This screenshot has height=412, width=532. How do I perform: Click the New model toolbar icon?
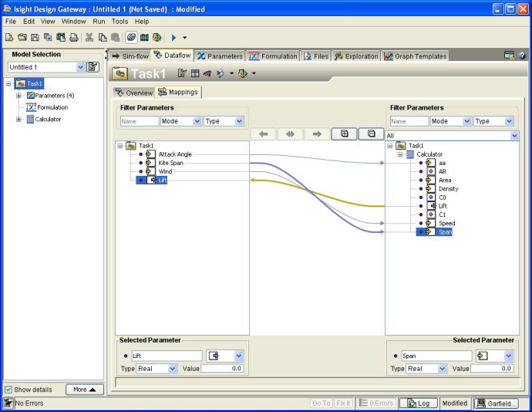(9, 37)
